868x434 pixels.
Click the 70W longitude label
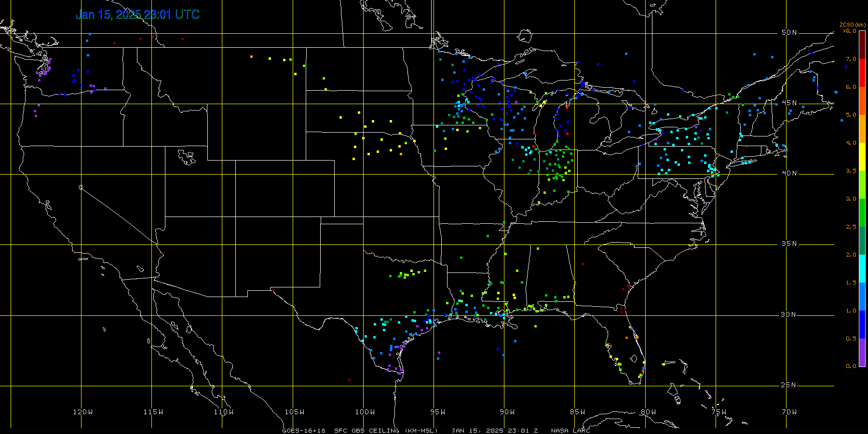click(789, 412)
